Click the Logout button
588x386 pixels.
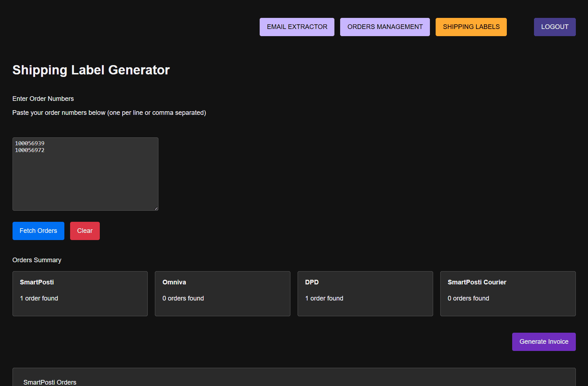pos(555,26)
